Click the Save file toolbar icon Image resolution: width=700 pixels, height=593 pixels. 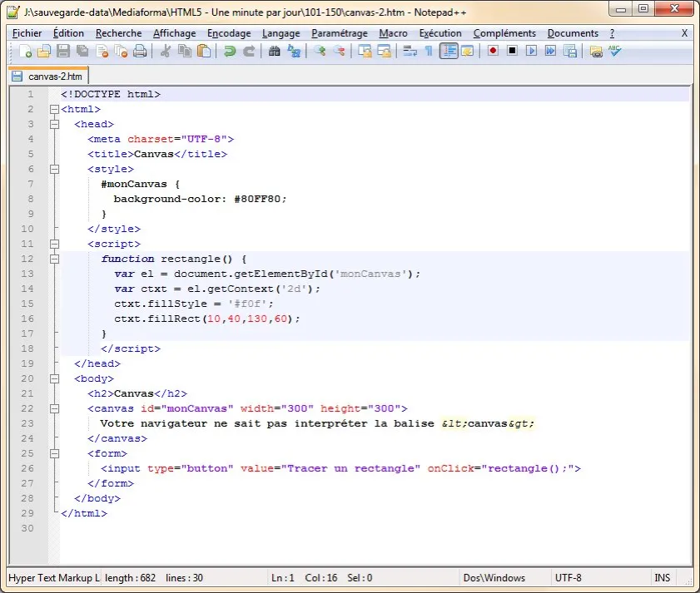tap(63, 52)
